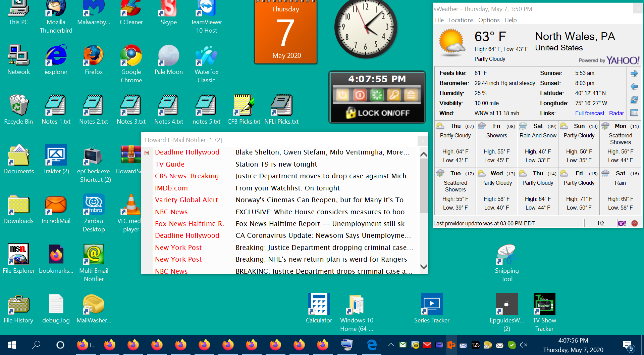Click the notifier list scroll-down arrow
This screenshot has width=644, height=355.
(x=424, y=267)
